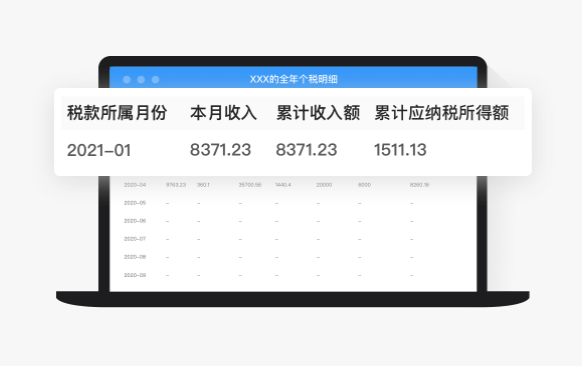Click 8371.23 under 本月收入 column
The width and height of the screenshot is (582, 366).
220,150
